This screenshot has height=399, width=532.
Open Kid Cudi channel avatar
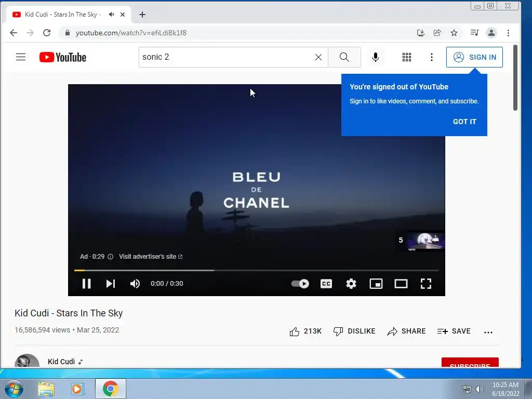(x=27, y=361)
